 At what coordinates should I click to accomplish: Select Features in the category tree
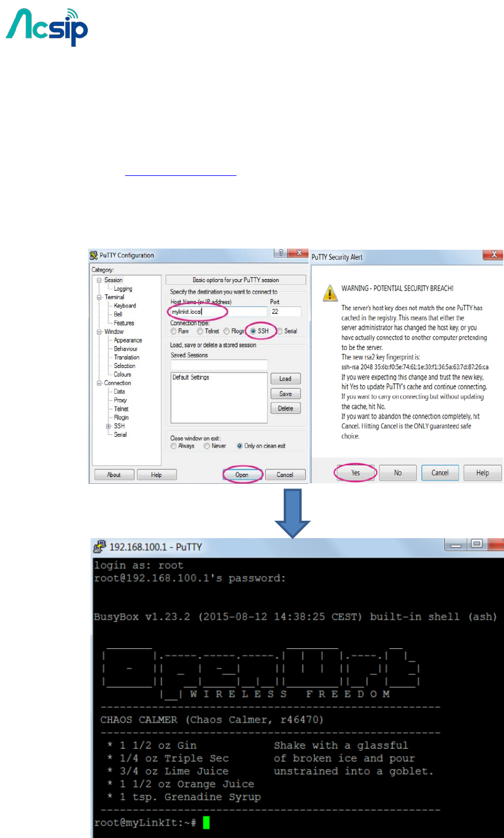click(123, 323)
